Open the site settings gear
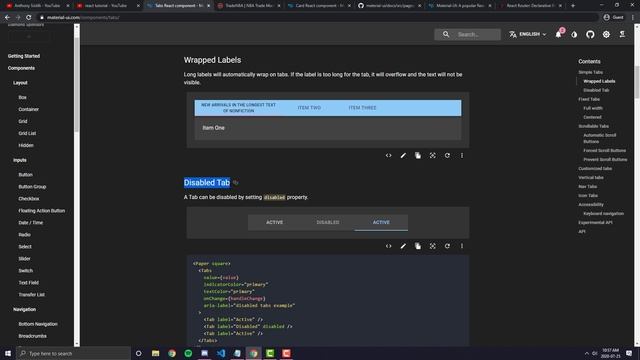Viewport: 640px width, 360px height. [x=606, y=34]
